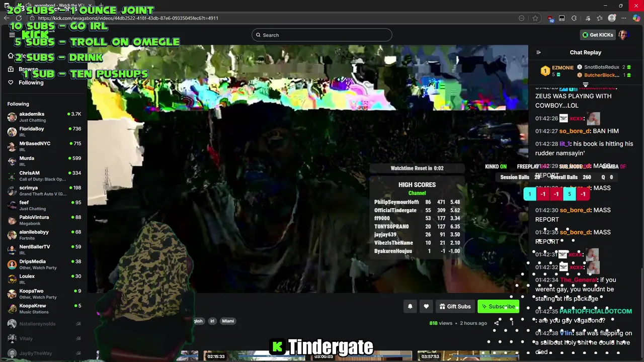Click the game controller extension icon
The width and height of the screenshot is (644, 362).
[x=561, y=18]
